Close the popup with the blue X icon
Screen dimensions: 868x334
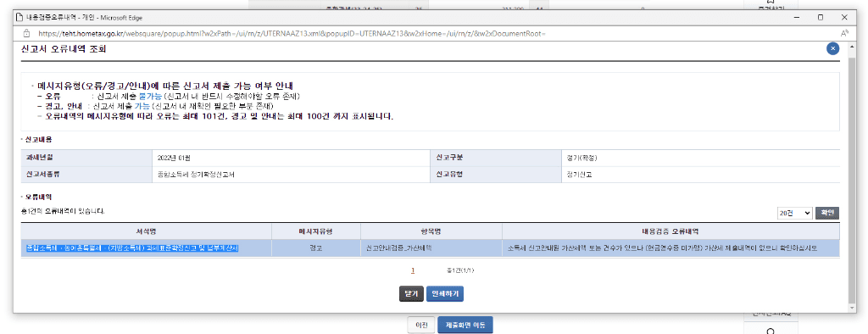coord(832,48)
